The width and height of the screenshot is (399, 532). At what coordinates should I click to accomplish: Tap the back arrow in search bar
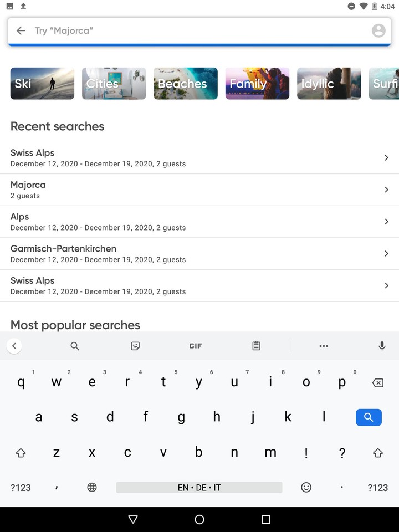(x=21, y=31)
